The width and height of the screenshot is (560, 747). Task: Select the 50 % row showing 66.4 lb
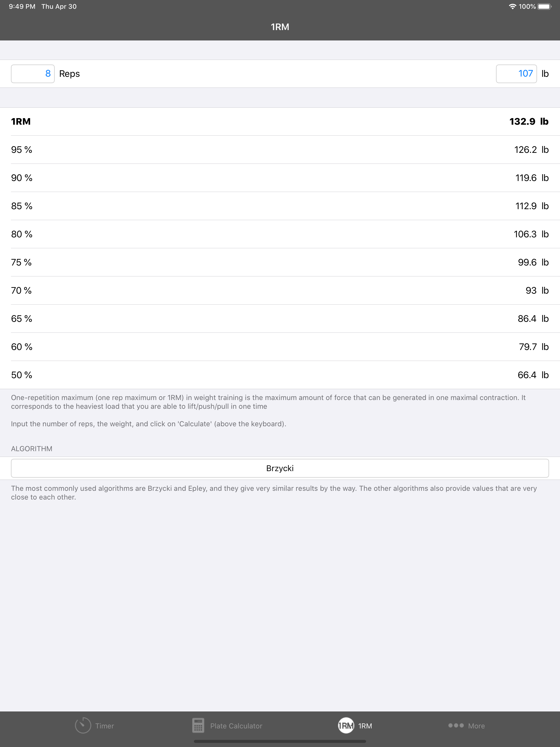click(x=280, y=375)
